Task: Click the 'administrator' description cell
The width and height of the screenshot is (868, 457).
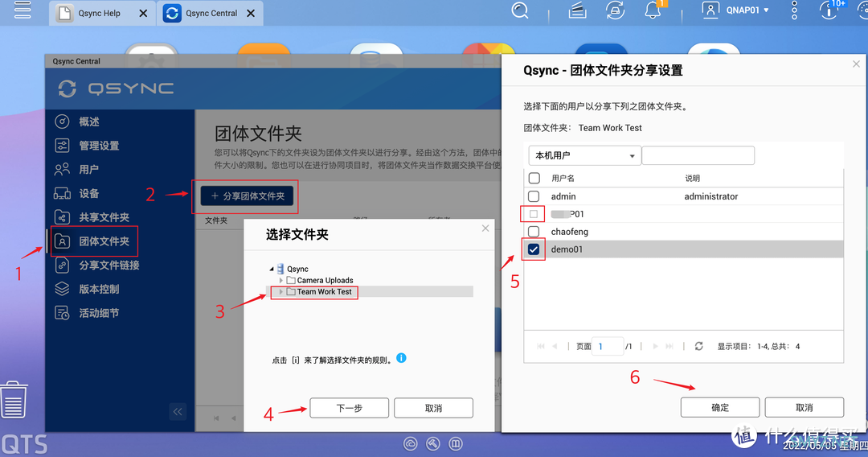Action: point(710,196)
